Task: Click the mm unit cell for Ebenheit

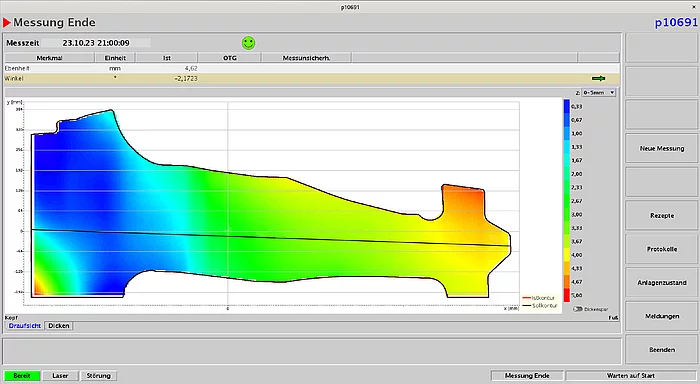Action: [115, 68]
